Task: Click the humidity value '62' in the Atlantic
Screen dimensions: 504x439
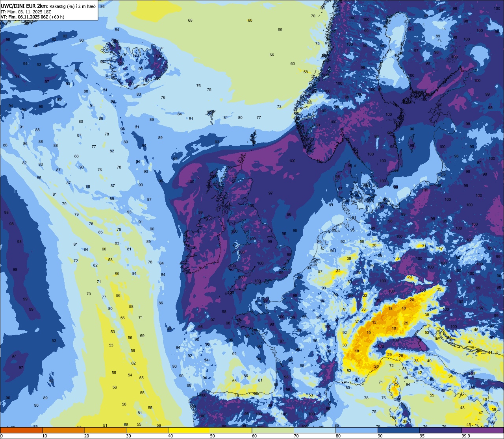Action: pos(133,363)
